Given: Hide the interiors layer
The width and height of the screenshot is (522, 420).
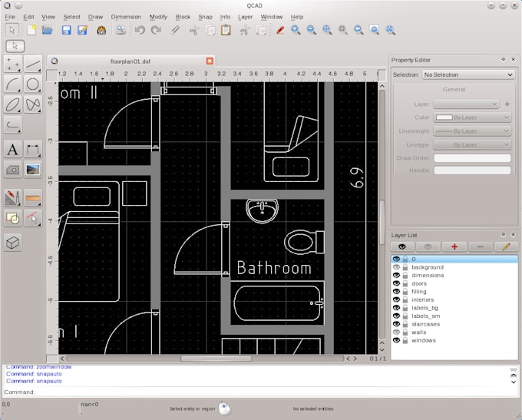Looking at the screenshot, I should pyautogui.click(x=396, y=299).
